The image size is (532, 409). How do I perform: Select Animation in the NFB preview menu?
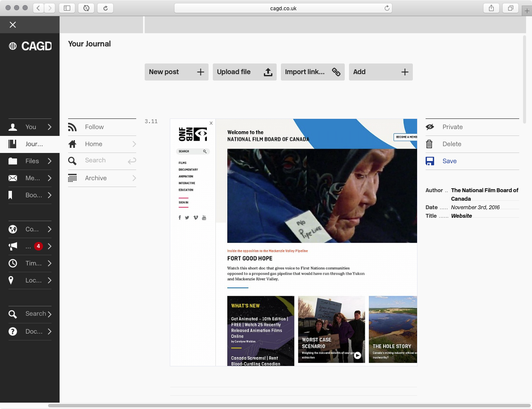coord(186,176)
